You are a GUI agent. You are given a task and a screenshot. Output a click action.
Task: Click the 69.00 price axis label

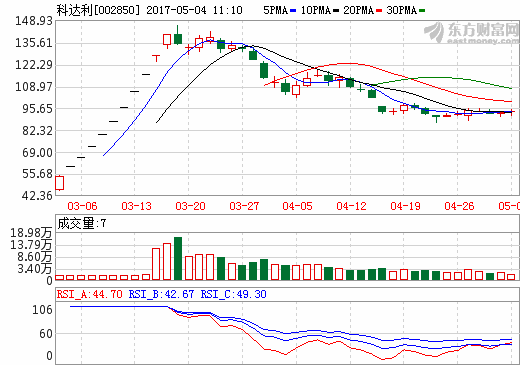pyautogui.click(x=37, y=153)
